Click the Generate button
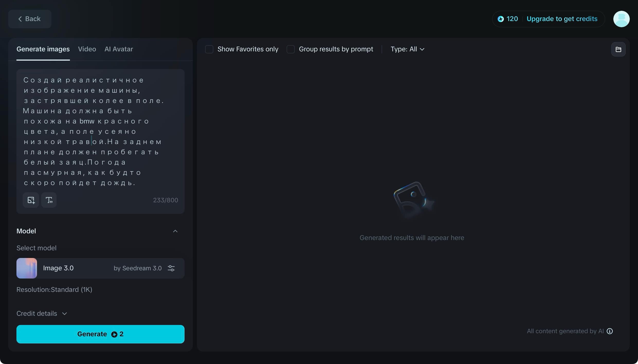 [x=100, y=334]
